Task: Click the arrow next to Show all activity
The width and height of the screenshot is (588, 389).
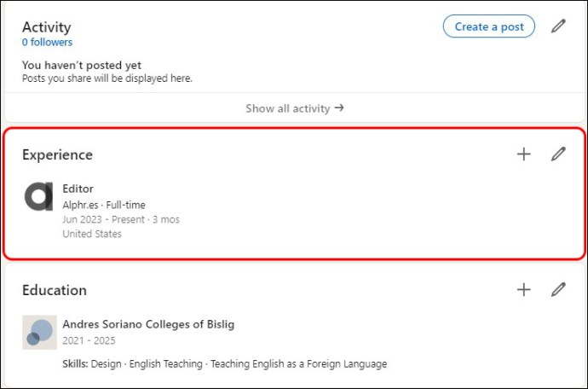Action: (x=339, y=108)
